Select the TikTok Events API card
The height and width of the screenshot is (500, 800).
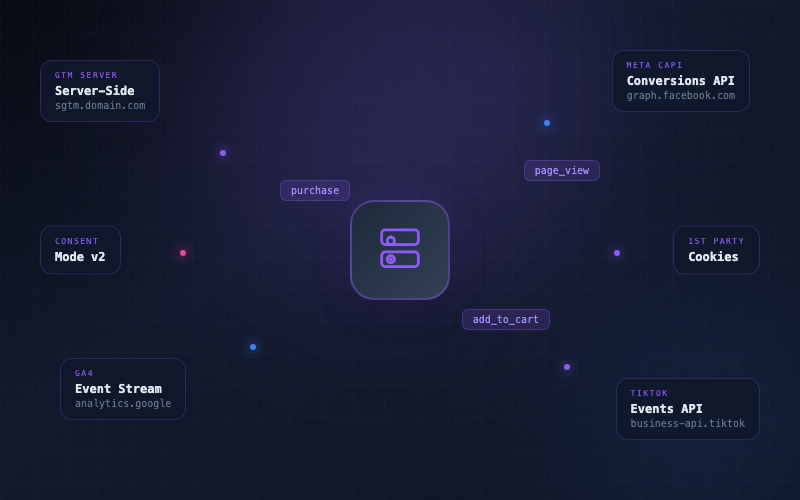(x=687, y=408)
